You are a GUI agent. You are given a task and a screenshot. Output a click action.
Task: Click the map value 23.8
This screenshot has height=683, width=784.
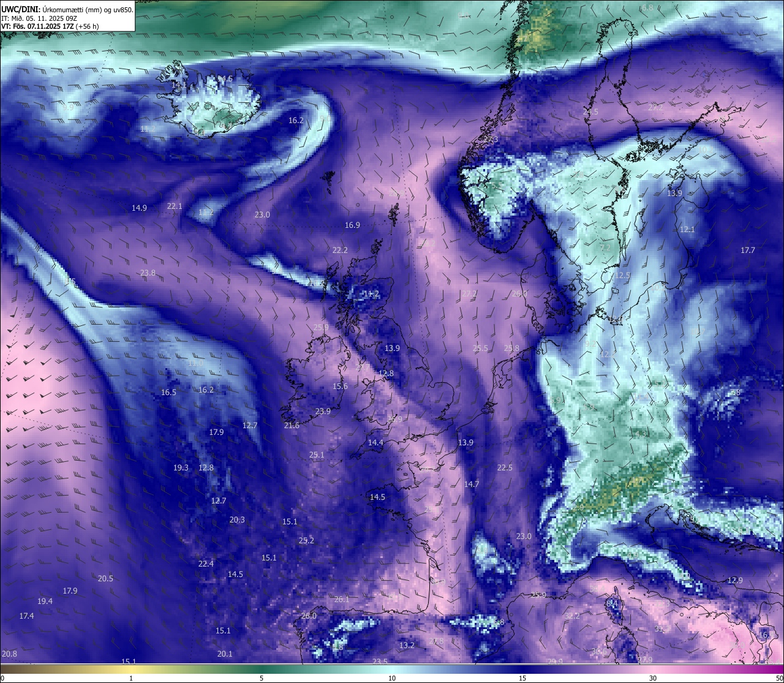[148, 273]
